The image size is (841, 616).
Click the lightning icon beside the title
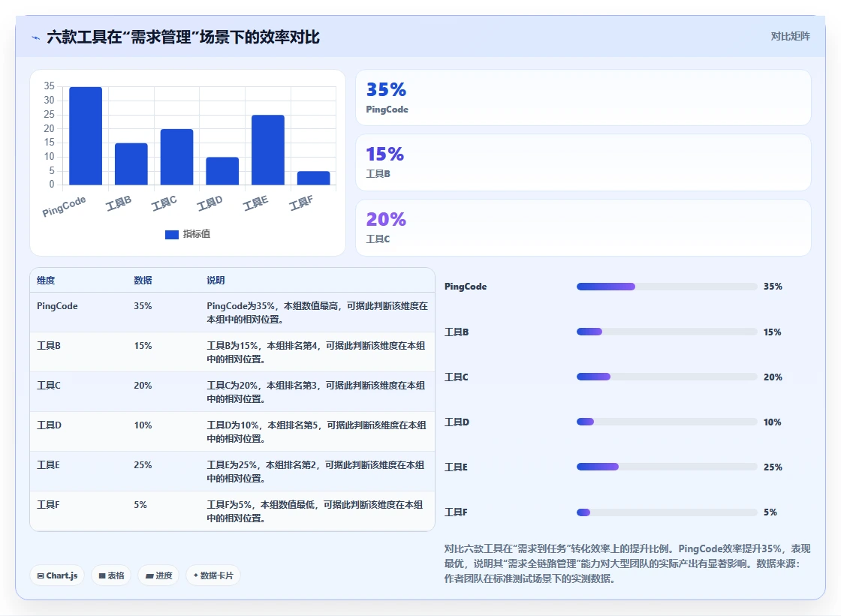(x=36, y=38)
